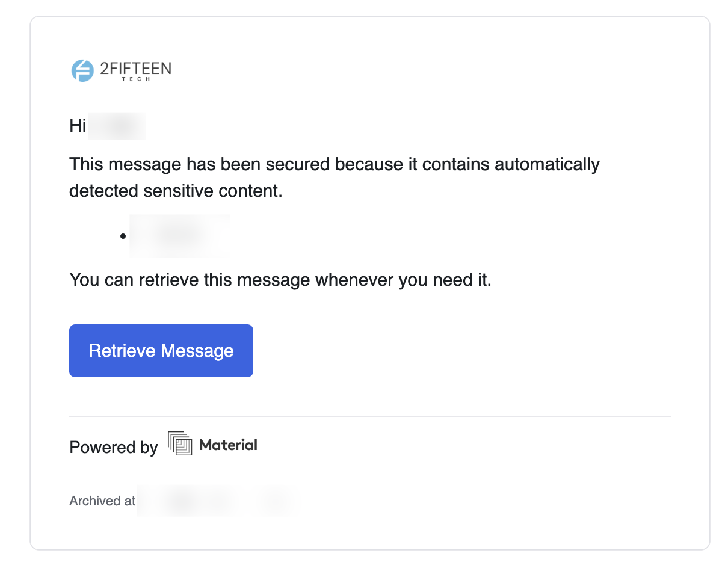Click the 2FIFTEEN wordmark text
Image resolution: width=728 pixels, height=574 pixels.
137,68
